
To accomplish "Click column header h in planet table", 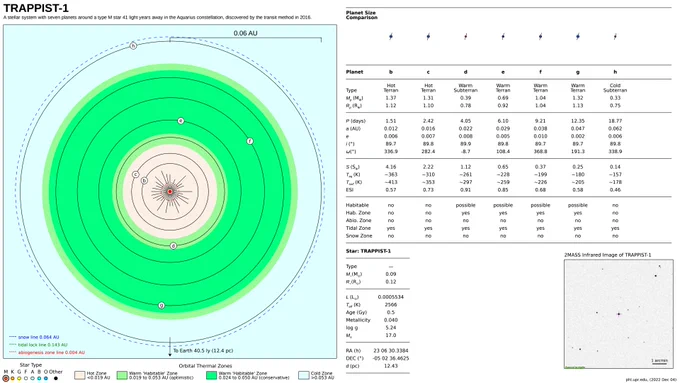I will point(615,72).
